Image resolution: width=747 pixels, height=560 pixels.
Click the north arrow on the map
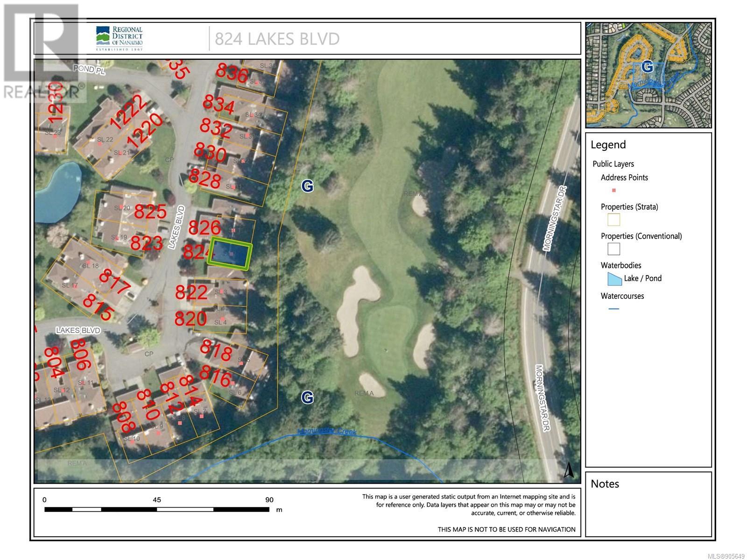pyautogui.click(x=569, y=470)
